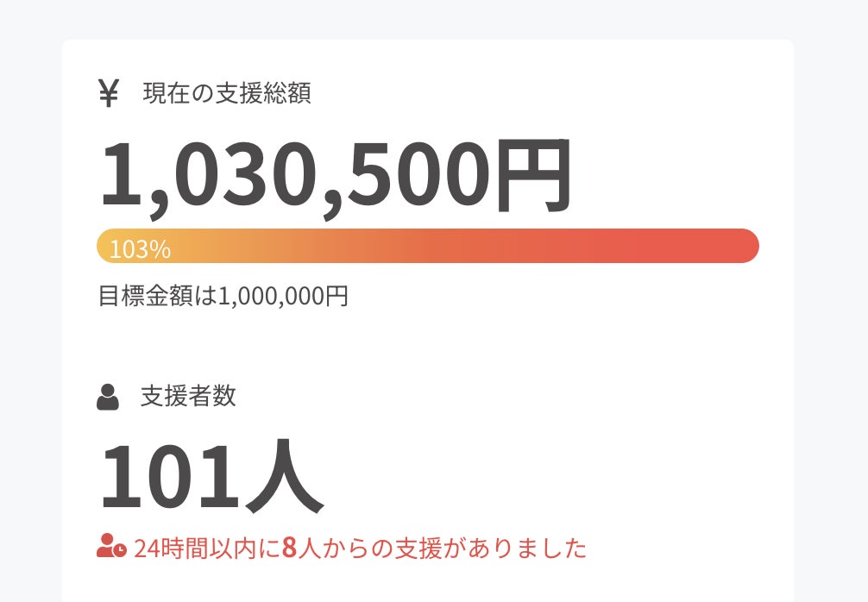
Task: Click the 24時間以内に text in red notice
Action: click(207, 548)
